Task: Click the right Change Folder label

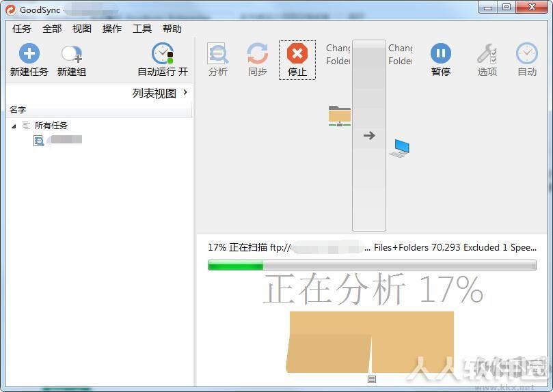Action: 401,54
